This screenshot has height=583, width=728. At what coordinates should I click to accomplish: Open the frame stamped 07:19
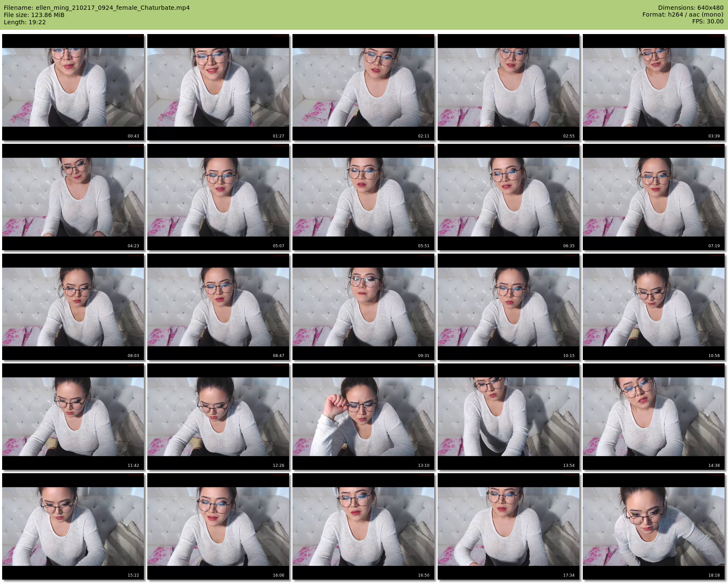pyautogui.click(x=654, y=197)
